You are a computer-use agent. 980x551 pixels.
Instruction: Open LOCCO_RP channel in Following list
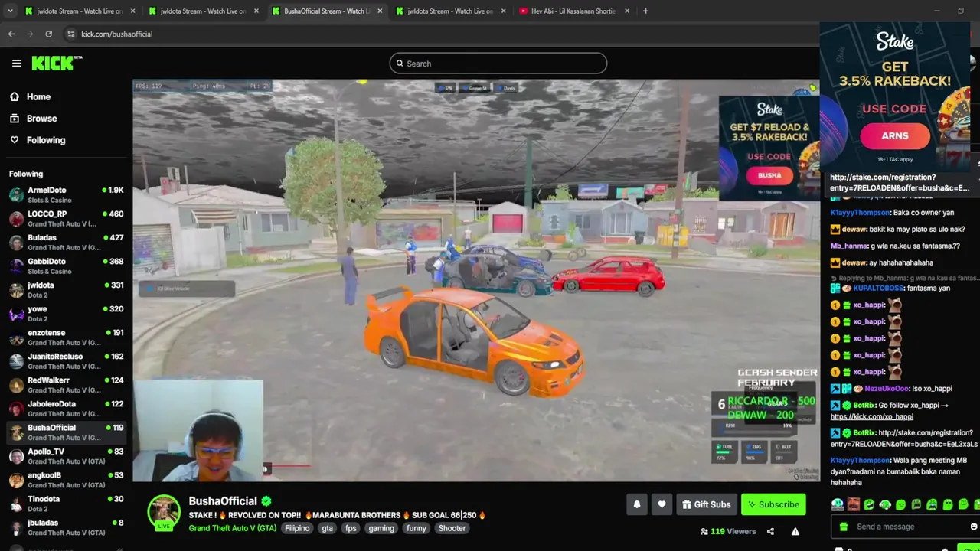tap(66, 219)
